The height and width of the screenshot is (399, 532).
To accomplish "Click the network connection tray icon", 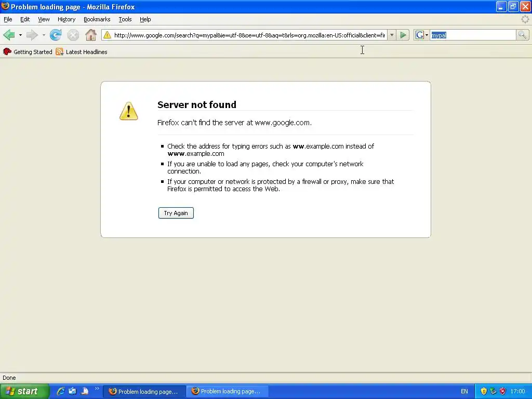I will [493, 391].
